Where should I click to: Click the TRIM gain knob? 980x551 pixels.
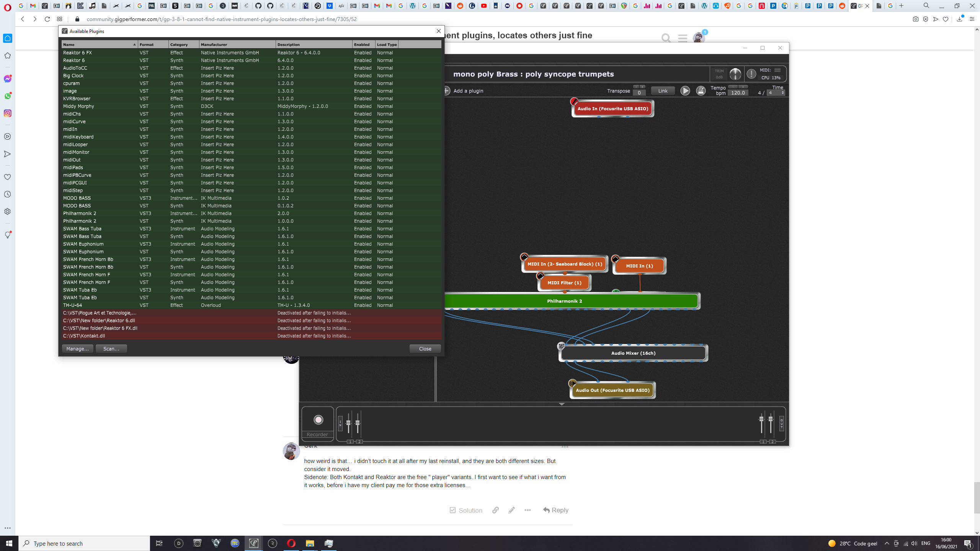(735, 74)
